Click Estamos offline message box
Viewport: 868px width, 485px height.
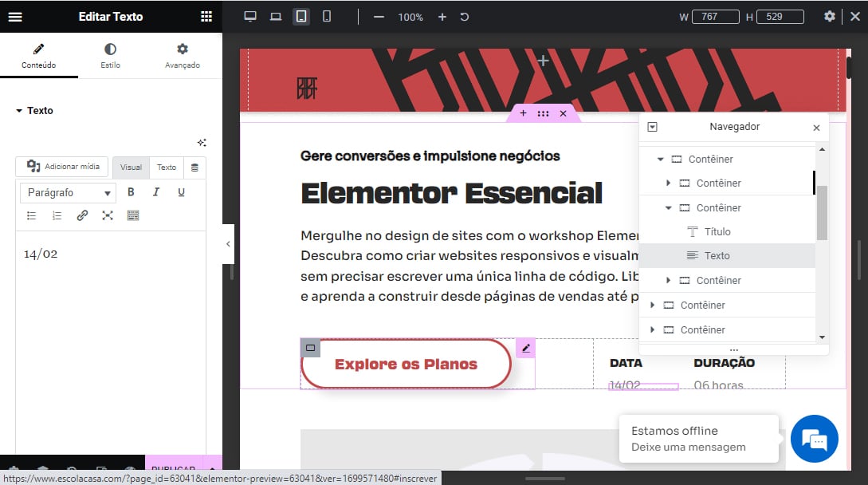click(x=698, y=439)
